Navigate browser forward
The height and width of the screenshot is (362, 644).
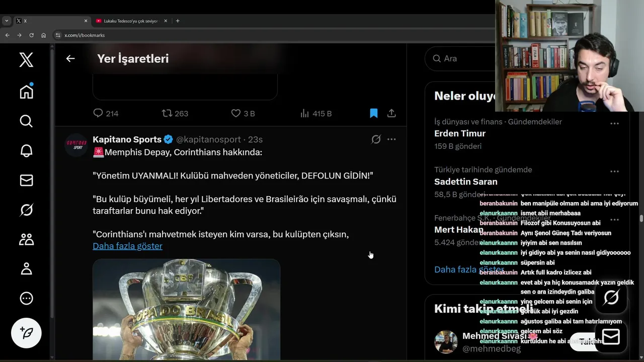(x=19, y=35)
